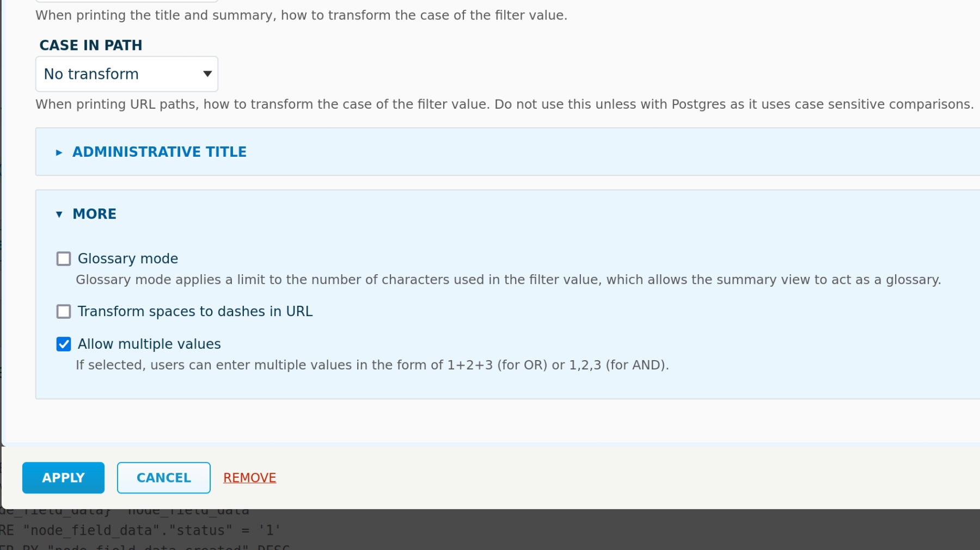Uncheck the Allow multiple values checkbox
The image size is (980, 550).
point(64,344)
